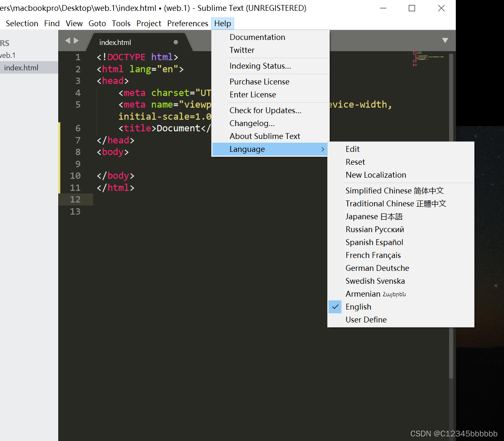
Task: Click the editor vertical scrollbar
Action: pos(451,216)
